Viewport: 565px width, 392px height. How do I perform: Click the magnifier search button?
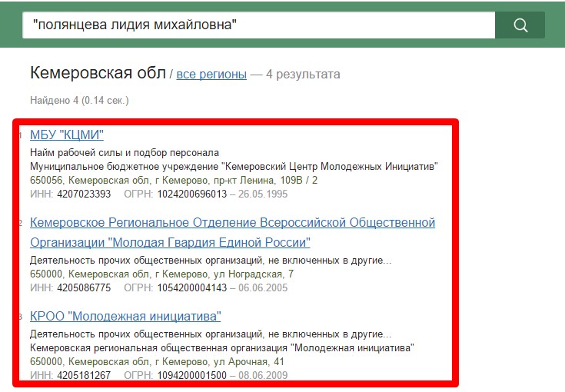click(520, 25)
